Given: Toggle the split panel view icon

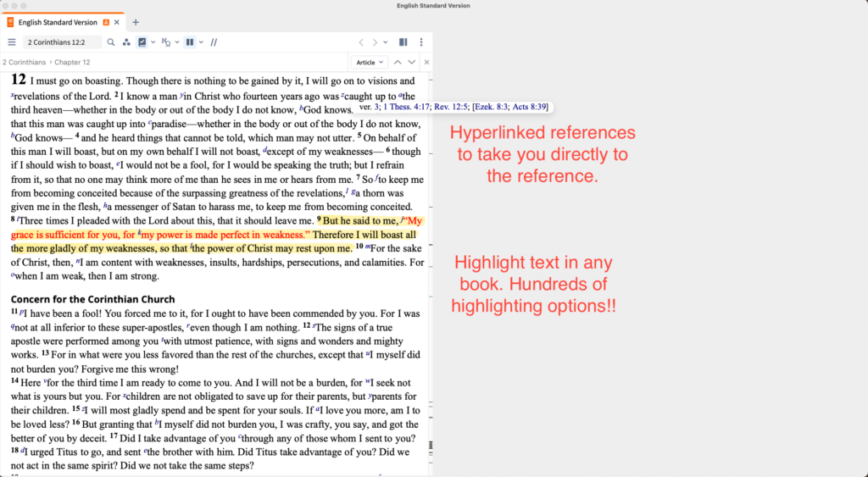Looking at the screenshot, I should [403, 42].
